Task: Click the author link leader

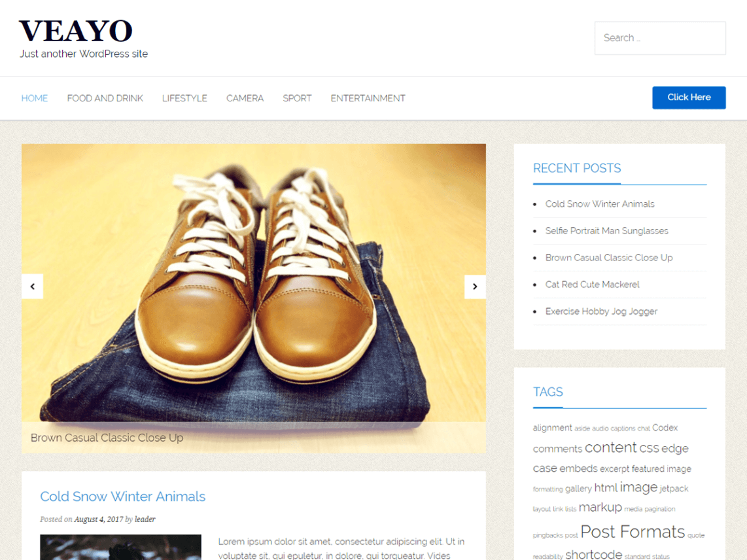Action: (x=145, y=519)
